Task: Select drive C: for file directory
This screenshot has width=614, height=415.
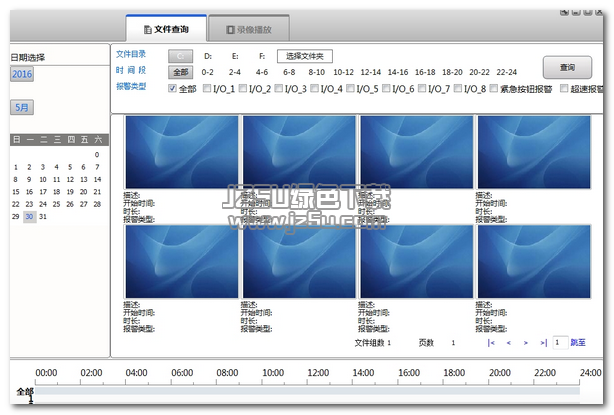Action: (x=181, y=56)
